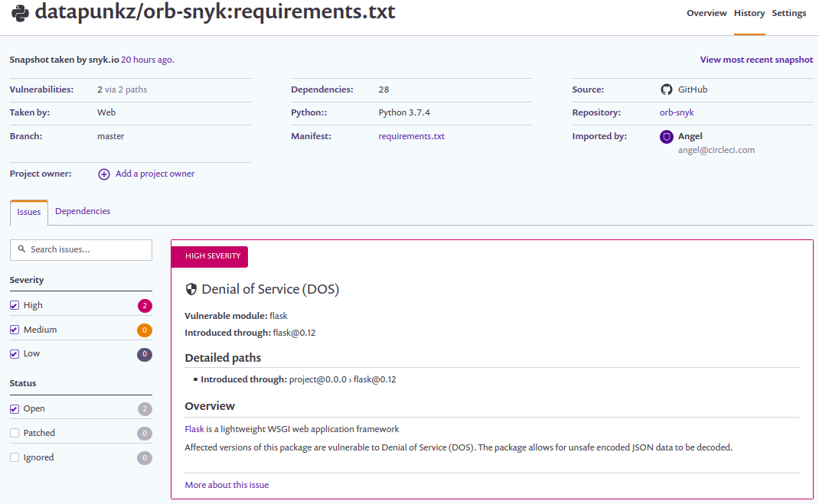Click the GitHub icon next to Source
819x504 pixels.
coord(666,89)
